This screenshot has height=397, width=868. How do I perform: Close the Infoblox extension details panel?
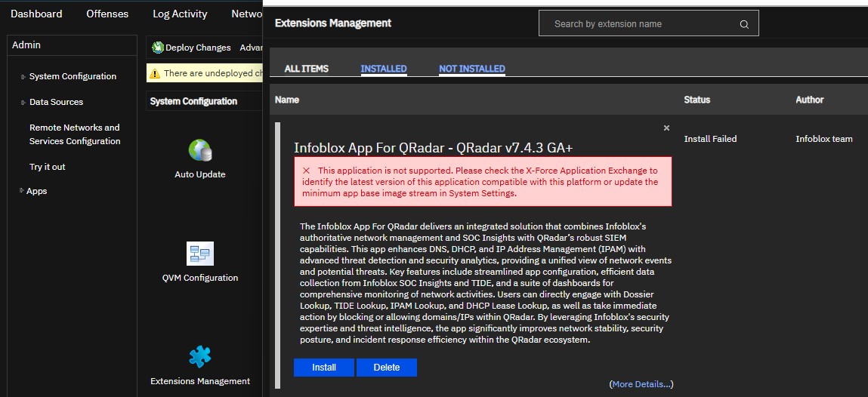(666, 128)
